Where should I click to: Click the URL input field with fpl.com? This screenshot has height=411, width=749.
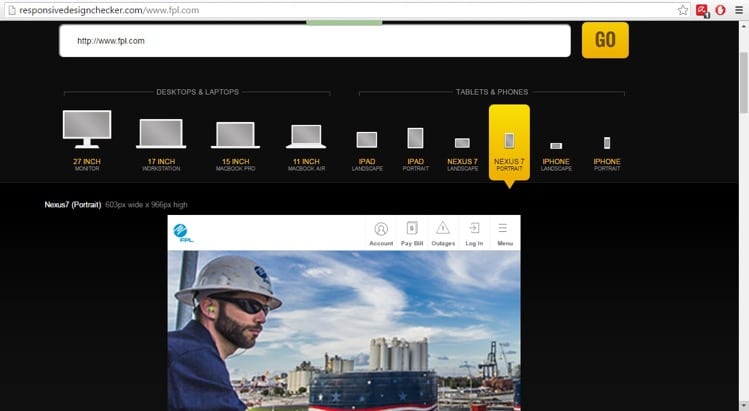314,41
